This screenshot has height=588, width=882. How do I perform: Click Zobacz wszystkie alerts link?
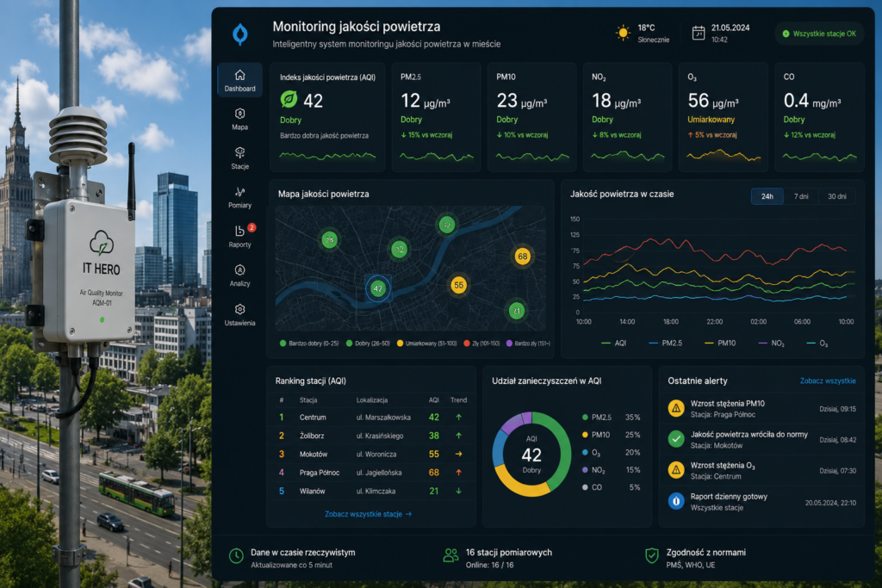click(828, 381)
